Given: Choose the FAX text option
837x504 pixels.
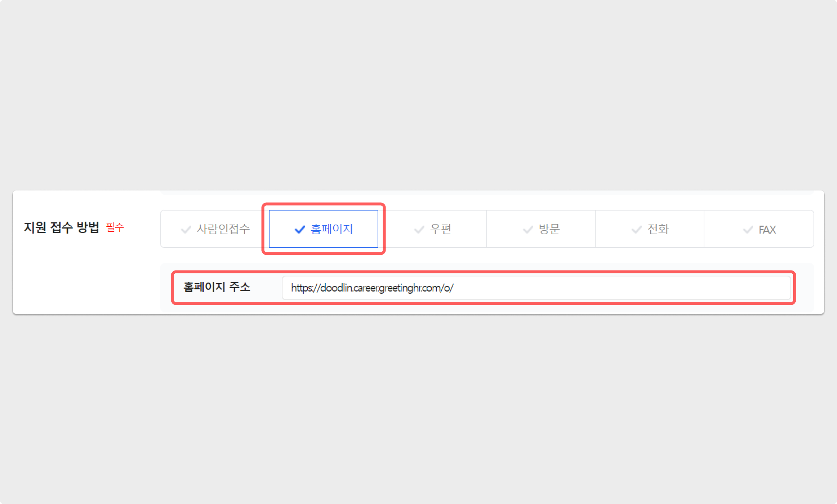Looking at the screenshot, I should point(767,230).
